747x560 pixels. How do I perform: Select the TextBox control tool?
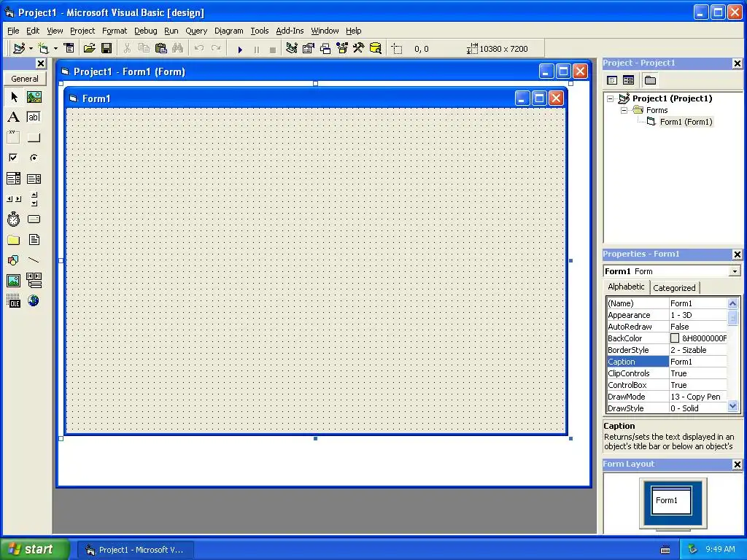(34, 117)
